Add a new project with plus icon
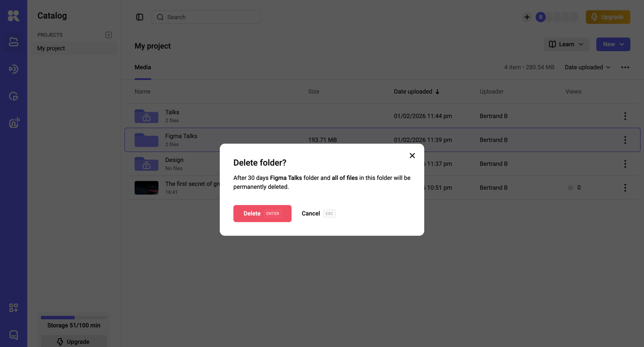 coord(109,35)
